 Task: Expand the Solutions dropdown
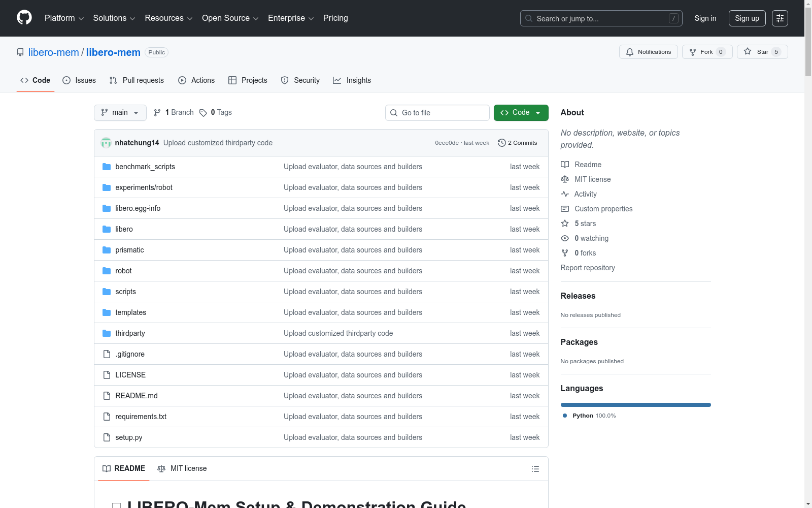click(114, 18)
